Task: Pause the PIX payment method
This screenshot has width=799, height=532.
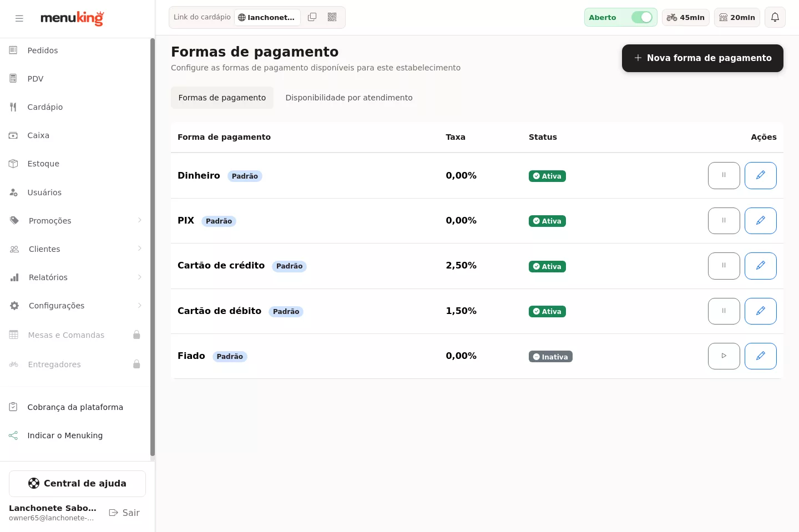Action: [x=724, y=221]
